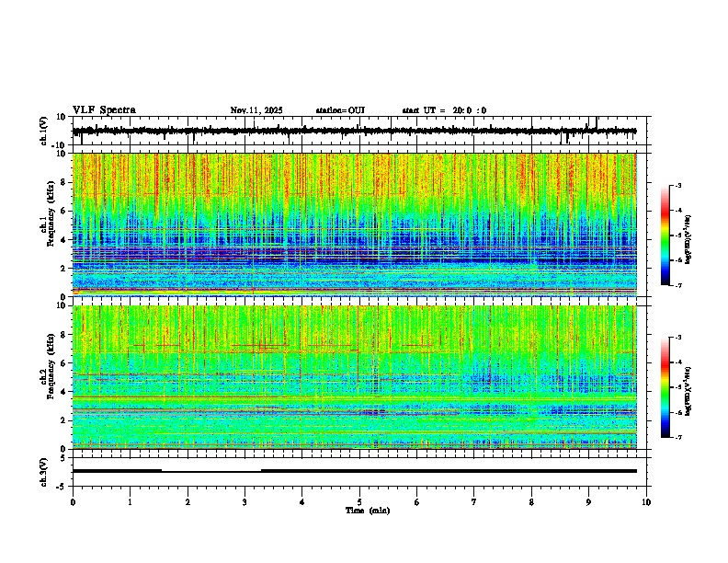Screen dimensions: 728x563
Task: Click the 'ch.3(V)' axis label
Action: [x=43, y=473]
